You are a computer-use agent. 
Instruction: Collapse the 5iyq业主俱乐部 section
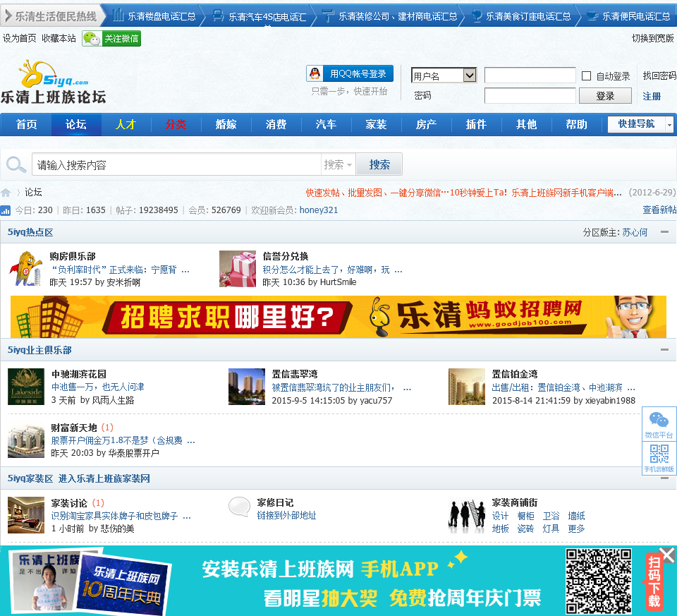pyautogui.click(x=664, y=350)
